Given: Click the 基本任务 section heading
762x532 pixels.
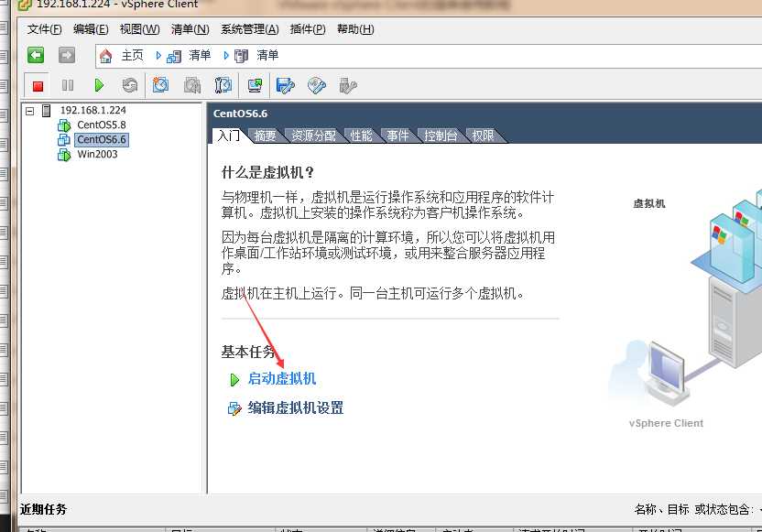Looking at the screenshot, I should 248,352.
